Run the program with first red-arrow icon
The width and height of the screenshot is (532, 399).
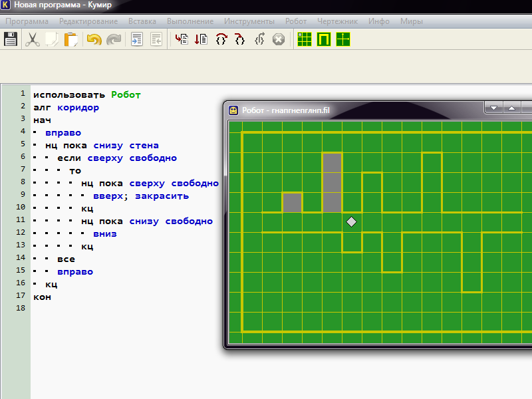181,39
